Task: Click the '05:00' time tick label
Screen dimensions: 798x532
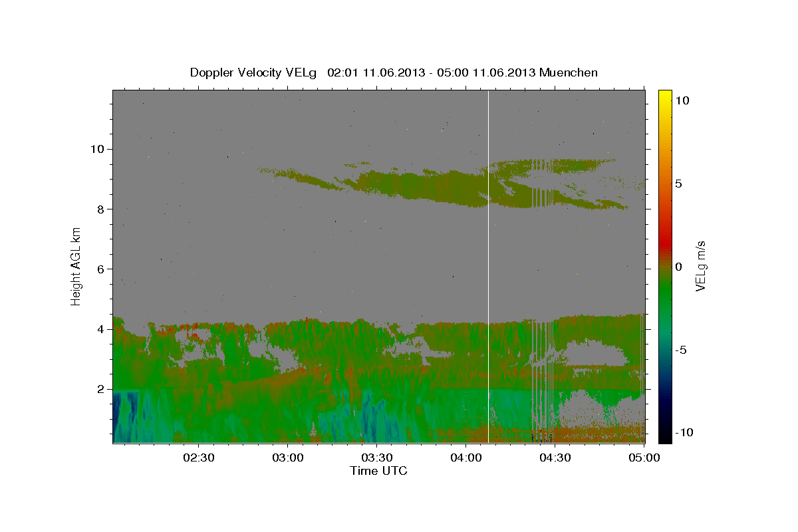Action: 644,458
